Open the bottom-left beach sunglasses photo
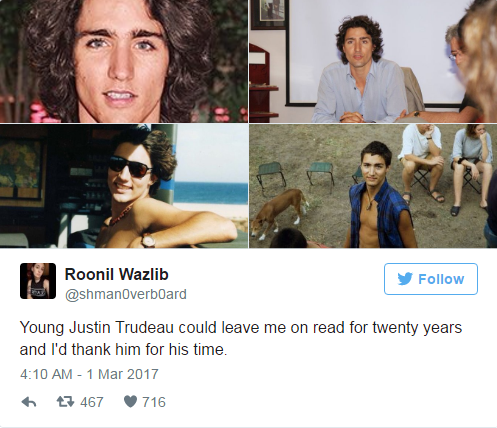 coord(124,186)
